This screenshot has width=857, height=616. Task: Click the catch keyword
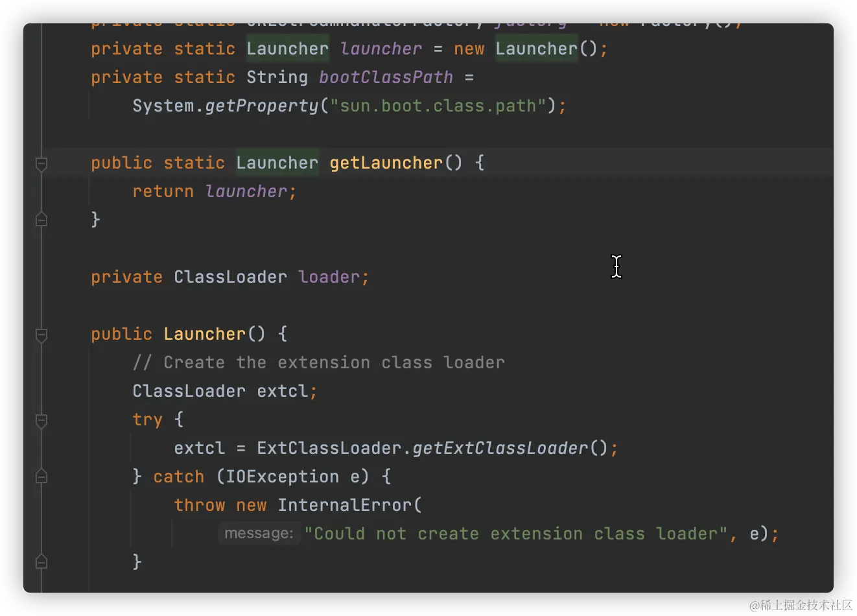[178, 477]
